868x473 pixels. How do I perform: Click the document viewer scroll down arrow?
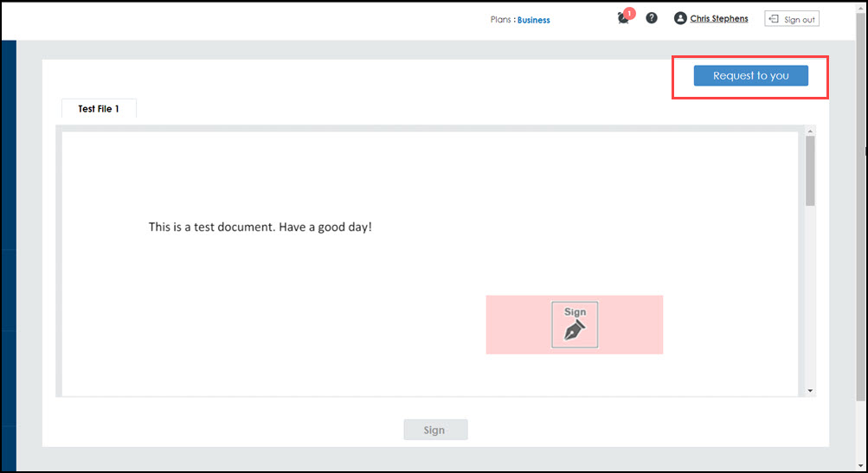(810, 391)
